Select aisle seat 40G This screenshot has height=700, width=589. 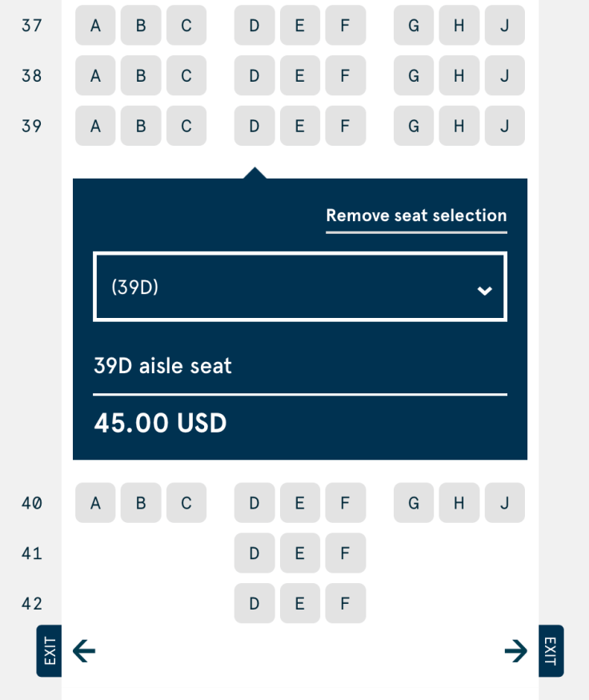[x=413, y=503]
